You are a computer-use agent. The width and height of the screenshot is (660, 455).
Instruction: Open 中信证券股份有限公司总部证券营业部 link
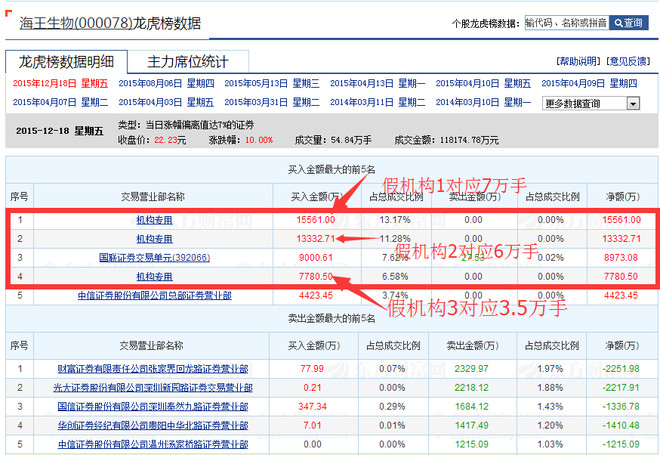(x=154, y=295)
